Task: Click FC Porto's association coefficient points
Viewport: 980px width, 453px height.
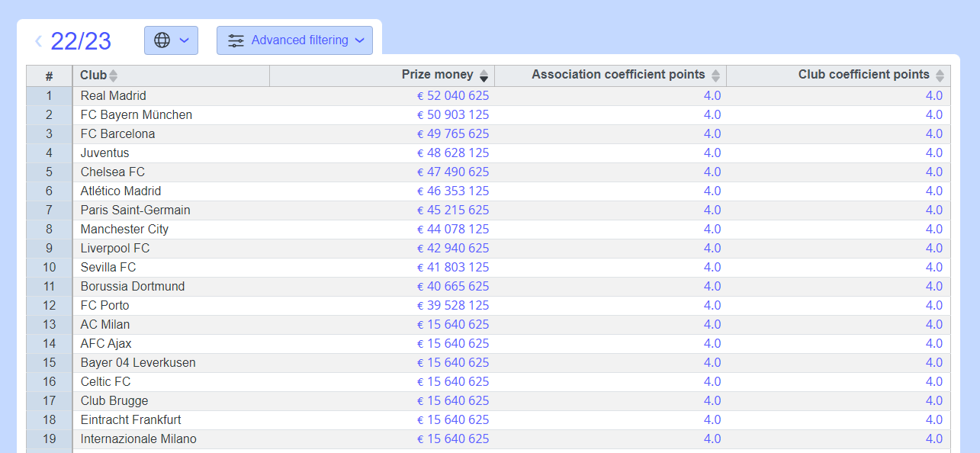Action: (712, 306)
